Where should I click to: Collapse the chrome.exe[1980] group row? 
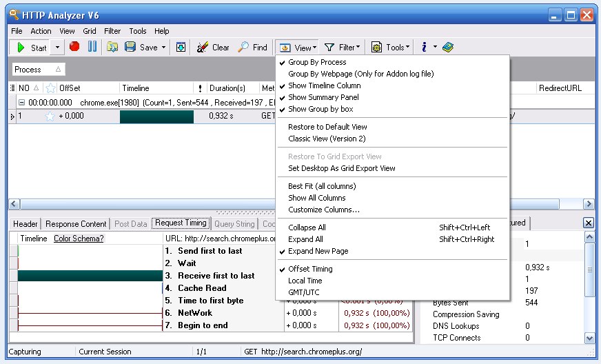[x=21, y=102]
